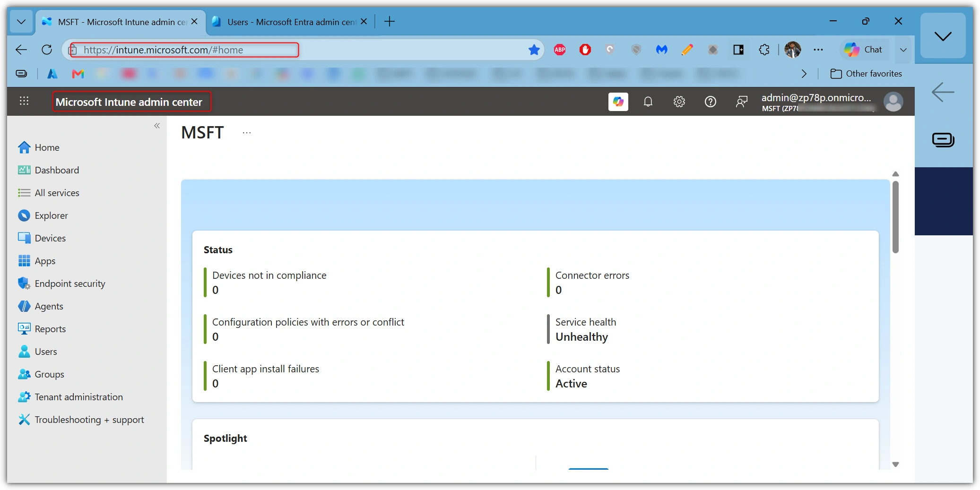Viewport: 980px width, 490px height.
Task: Open the Agents icon in the sidebar
Action: pos(24,306)
